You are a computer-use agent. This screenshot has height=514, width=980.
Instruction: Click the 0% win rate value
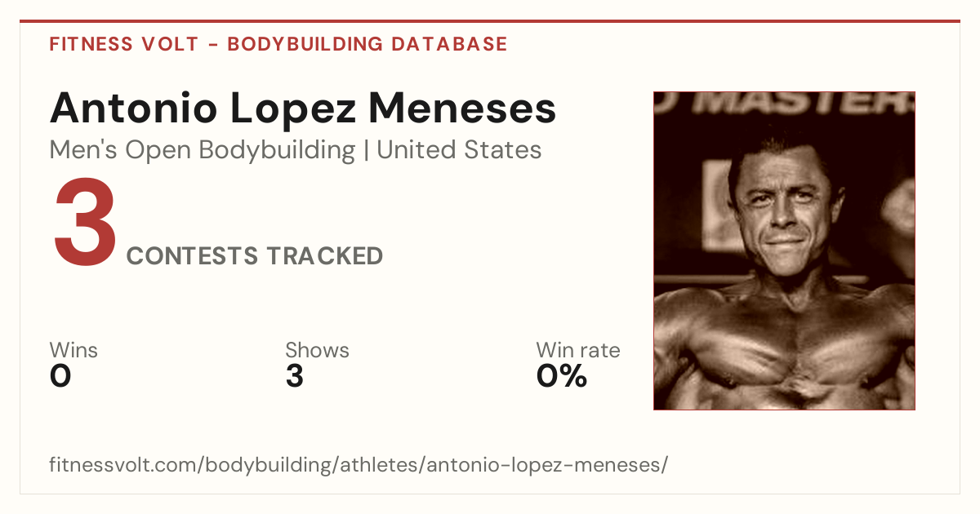(x=562, y=376)
